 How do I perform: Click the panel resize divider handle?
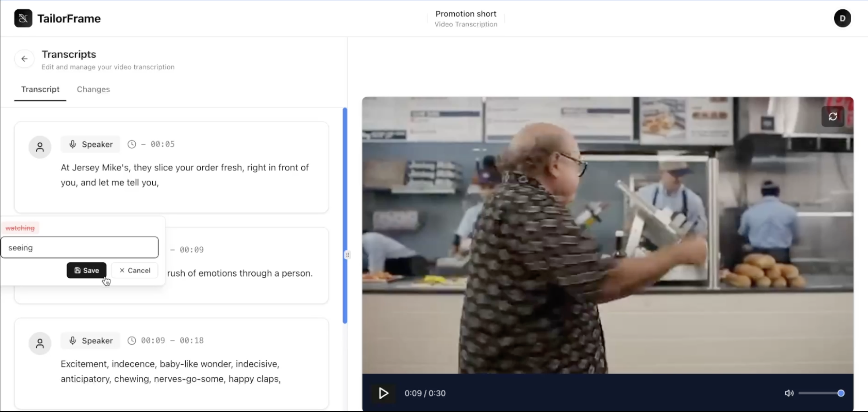point(347,255)
